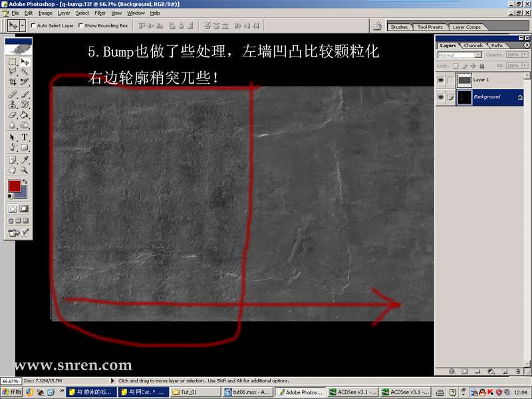This screenshot has width=532, height=399.
Task: Toggle Quick Mask mode button
Action: pos(24,209)
